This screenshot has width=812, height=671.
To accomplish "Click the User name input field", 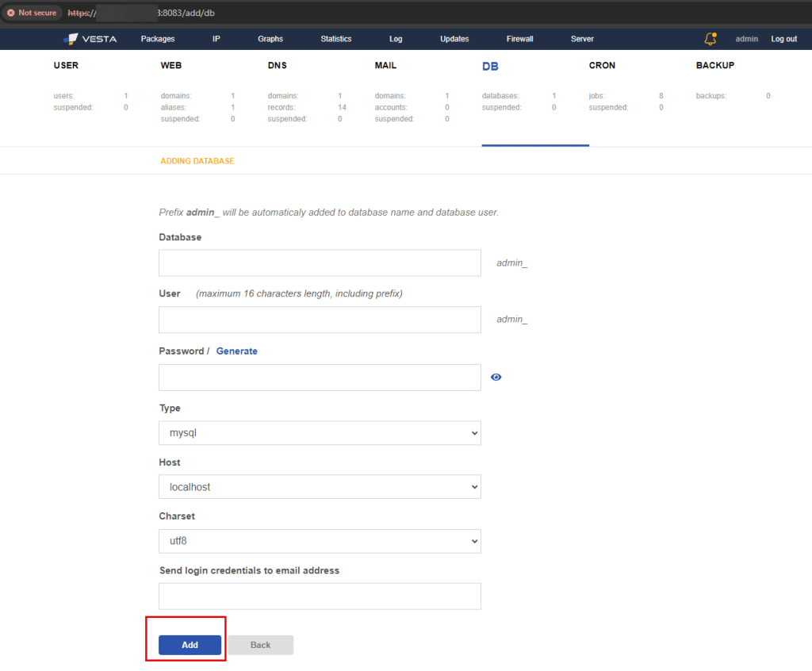I will [320, 320].
